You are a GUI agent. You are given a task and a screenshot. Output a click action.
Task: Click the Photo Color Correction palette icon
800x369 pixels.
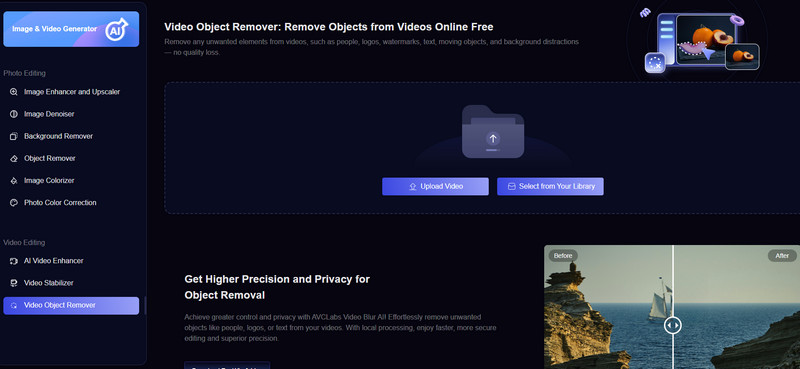click(x=14, y=203)
